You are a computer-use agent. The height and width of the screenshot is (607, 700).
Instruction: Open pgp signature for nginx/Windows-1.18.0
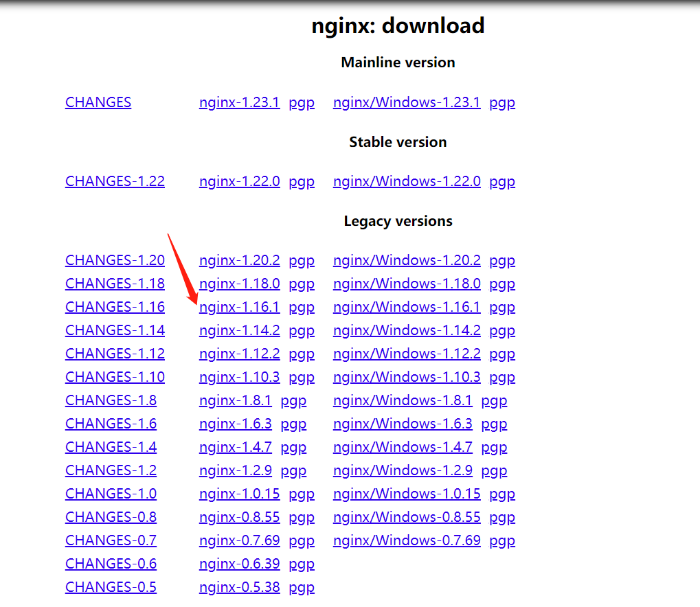502,284
